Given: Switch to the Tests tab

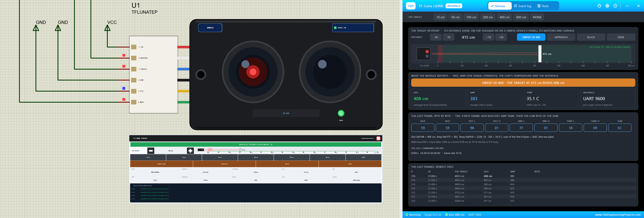Looking at the screenshot, I should [543, 6].
